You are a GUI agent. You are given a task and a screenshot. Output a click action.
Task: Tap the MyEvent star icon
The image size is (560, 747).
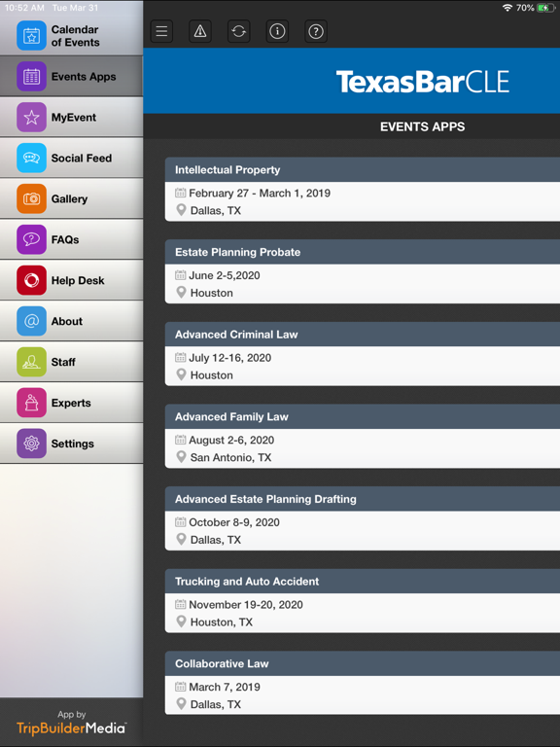[x=31, y=117]
